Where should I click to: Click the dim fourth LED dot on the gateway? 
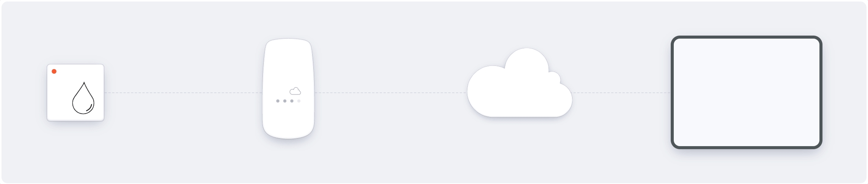(x=299, y=101)
